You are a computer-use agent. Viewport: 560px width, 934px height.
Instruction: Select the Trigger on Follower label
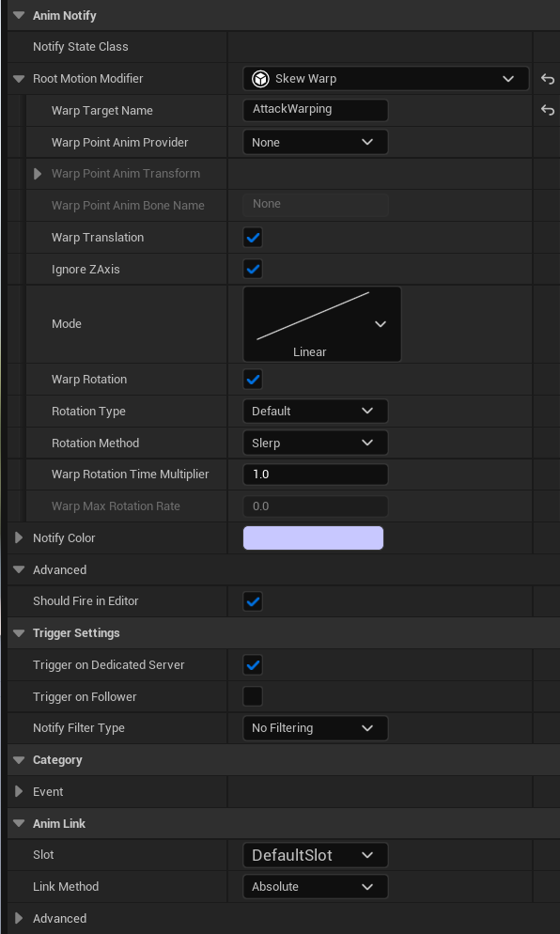[x=85, y=696]
